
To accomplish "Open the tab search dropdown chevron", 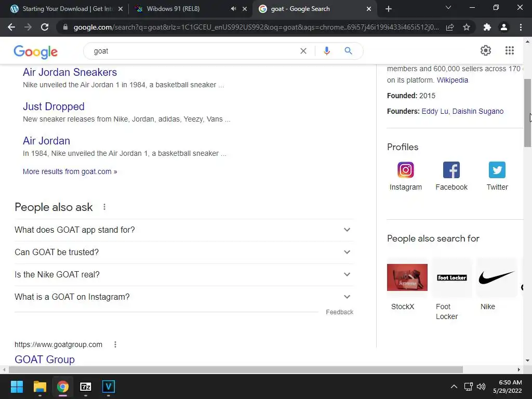I will pos(448,7).
